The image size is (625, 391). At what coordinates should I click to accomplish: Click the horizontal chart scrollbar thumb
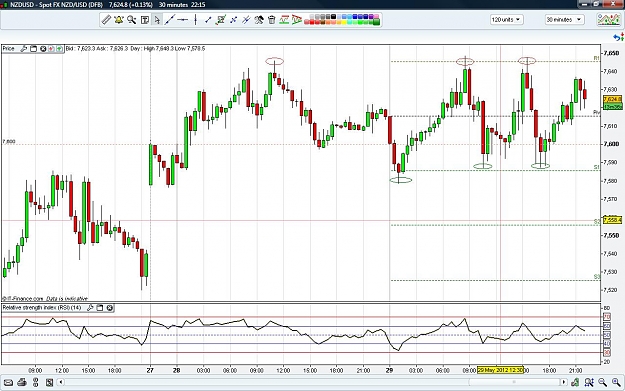(514, 382)
